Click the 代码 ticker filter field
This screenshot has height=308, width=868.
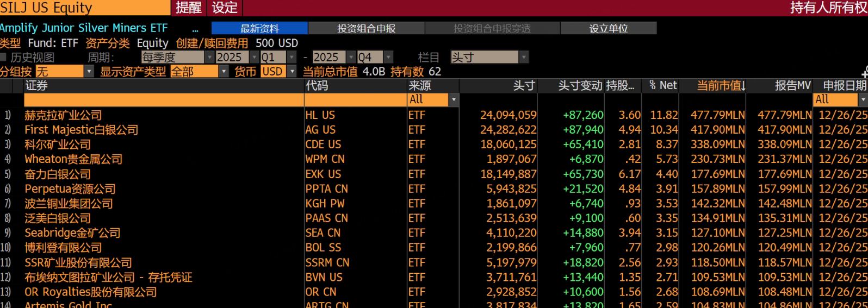click(x=355, y=100)
